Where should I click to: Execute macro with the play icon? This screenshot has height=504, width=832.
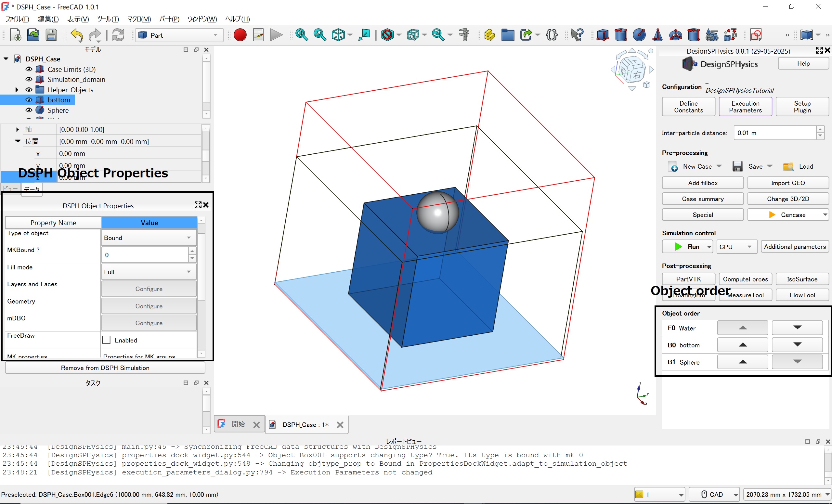coord(276,35)
